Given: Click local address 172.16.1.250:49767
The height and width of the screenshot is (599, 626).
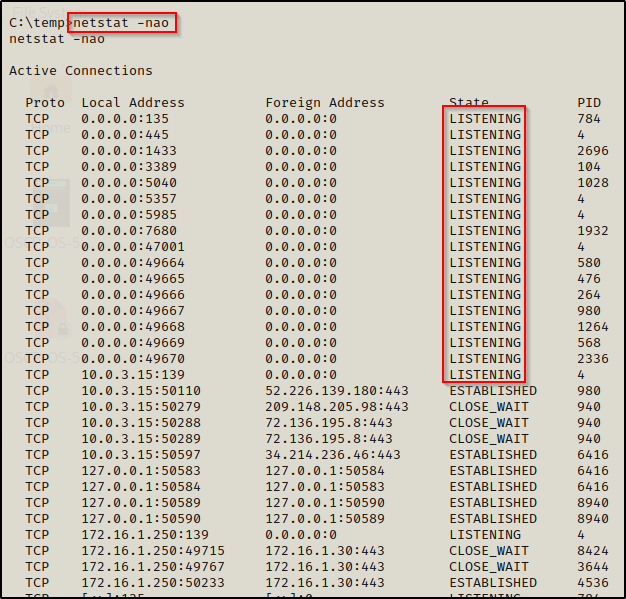Looking at the screenshot, I should [x=153, y=566].
